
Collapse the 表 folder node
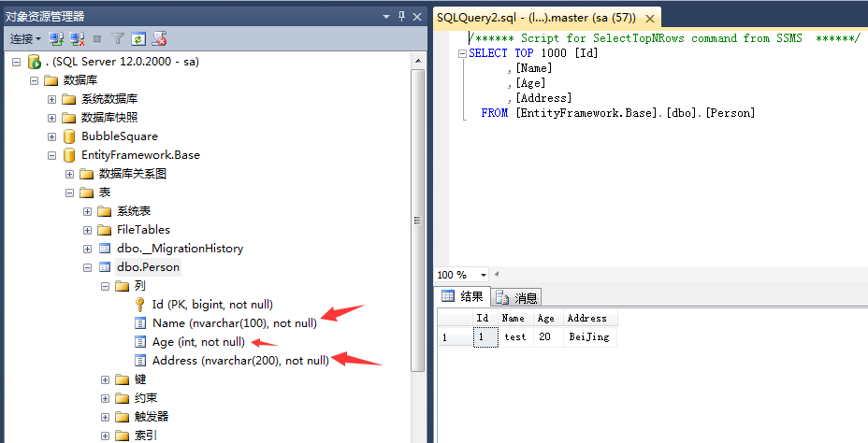click(69, 193)
